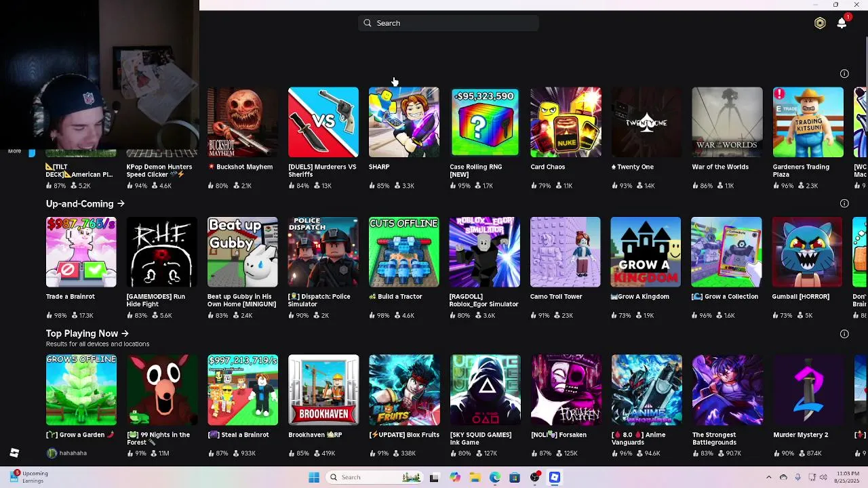
Task: Click the 'Murder Mystery 2' title text
Action: pyautogui.click(x=801, y=435)
